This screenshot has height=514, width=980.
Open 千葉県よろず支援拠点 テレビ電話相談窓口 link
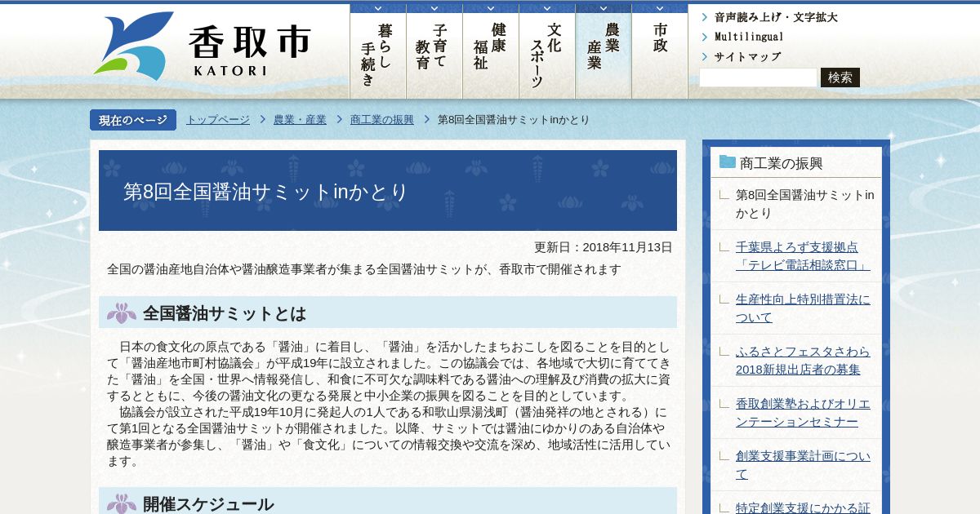[x=803, y=256]
